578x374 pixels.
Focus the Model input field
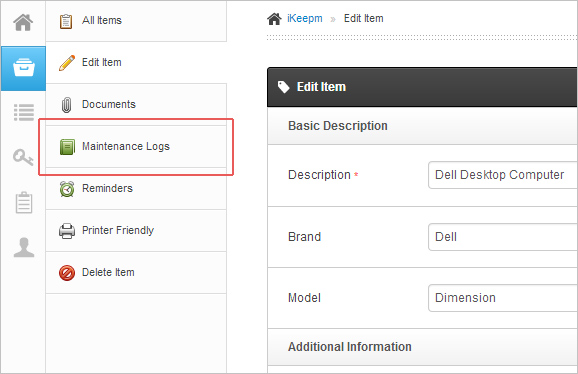click(503, 298)
